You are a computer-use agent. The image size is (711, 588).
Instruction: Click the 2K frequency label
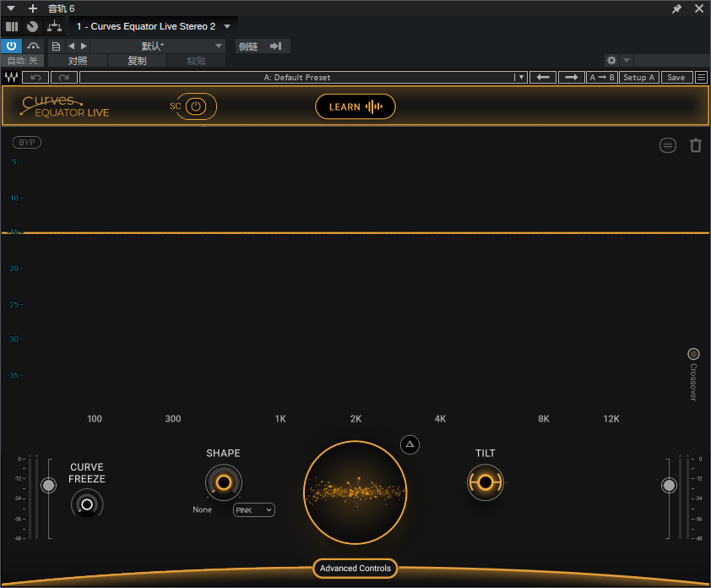coord(356,419)
